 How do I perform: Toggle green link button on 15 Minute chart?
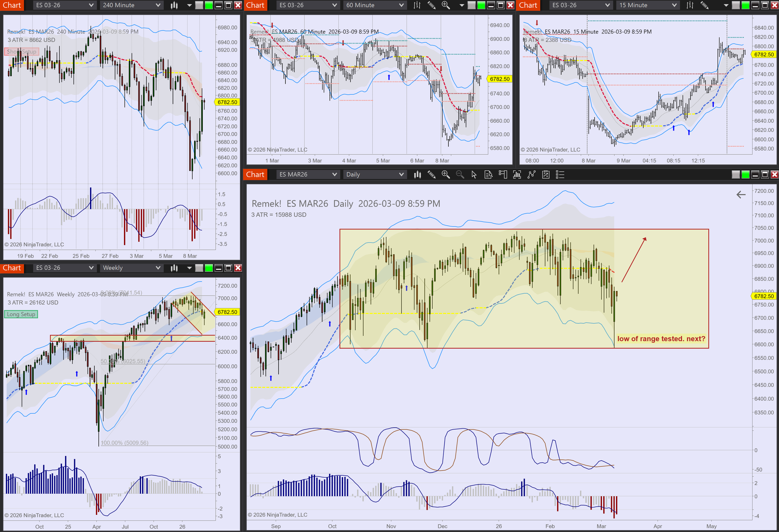coord(745,5)
